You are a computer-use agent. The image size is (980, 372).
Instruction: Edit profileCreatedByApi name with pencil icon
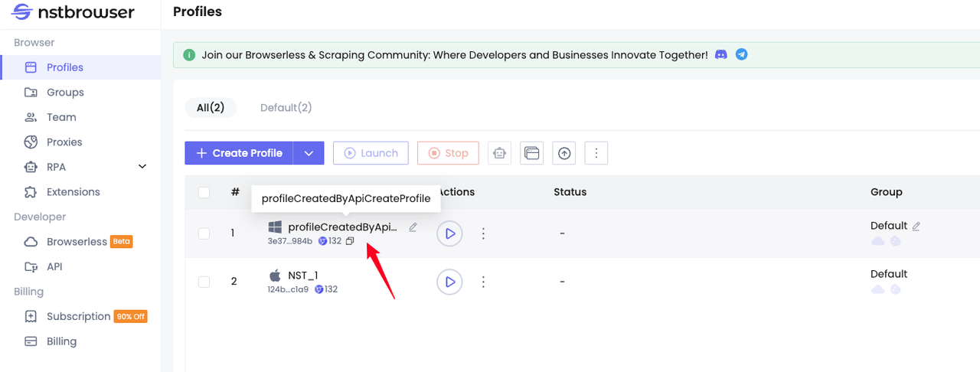tap(413, 227)
